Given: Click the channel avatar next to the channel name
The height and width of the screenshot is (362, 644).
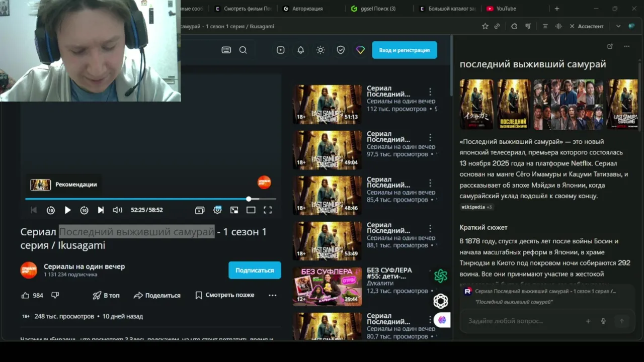Looking at the screenshot, I should (x=29, y=270).
